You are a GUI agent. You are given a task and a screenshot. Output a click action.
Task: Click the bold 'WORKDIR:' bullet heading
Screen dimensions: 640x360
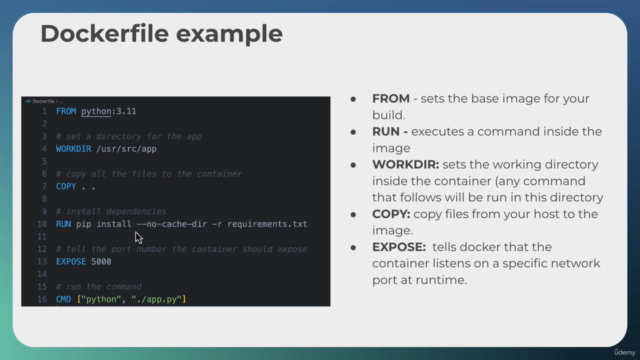(x=405, y=164)
